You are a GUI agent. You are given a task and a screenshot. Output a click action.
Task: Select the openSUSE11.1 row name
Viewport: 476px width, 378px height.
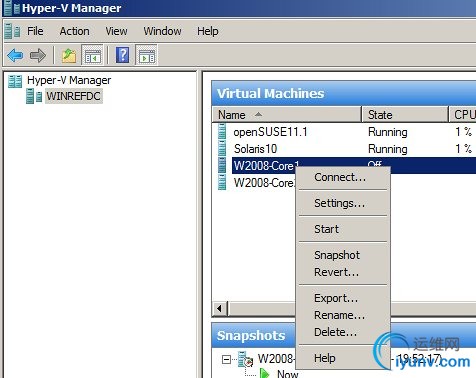(x=270, y=132)
